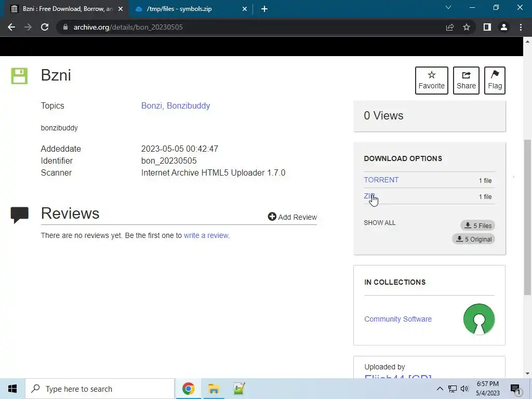The image size is (532, 399).
Task: Select the identifier text bon_20230505
Action: tap(169, 161)
